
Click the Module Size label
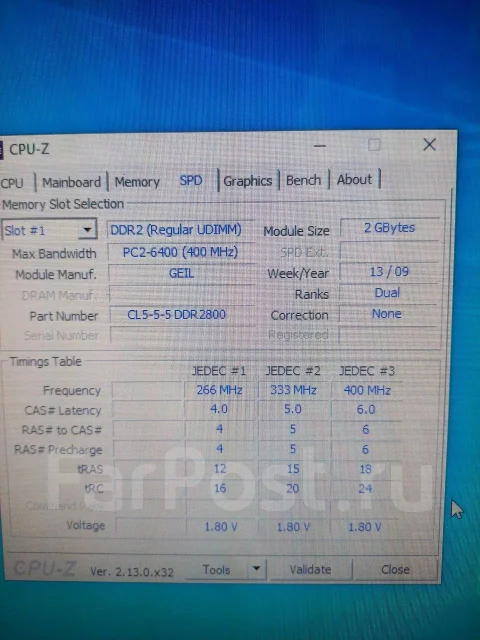(296, 231)
